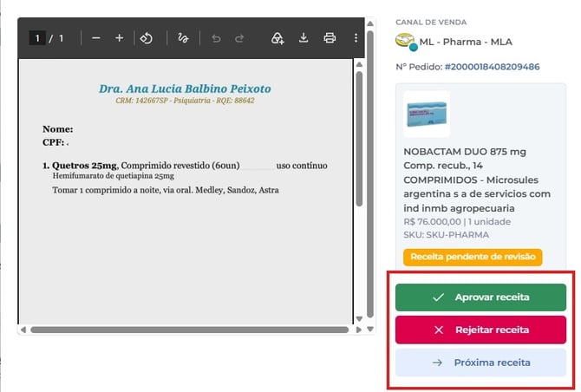Reject with the Rejeitar receita button
The width and height of the screenshot is (581, 392).
(x=480, y=330)
